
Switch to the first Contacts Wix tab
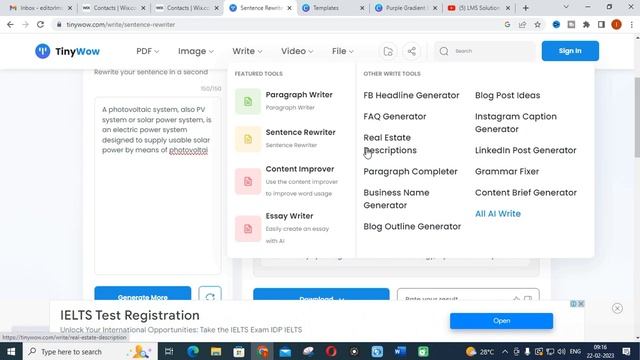113,8
